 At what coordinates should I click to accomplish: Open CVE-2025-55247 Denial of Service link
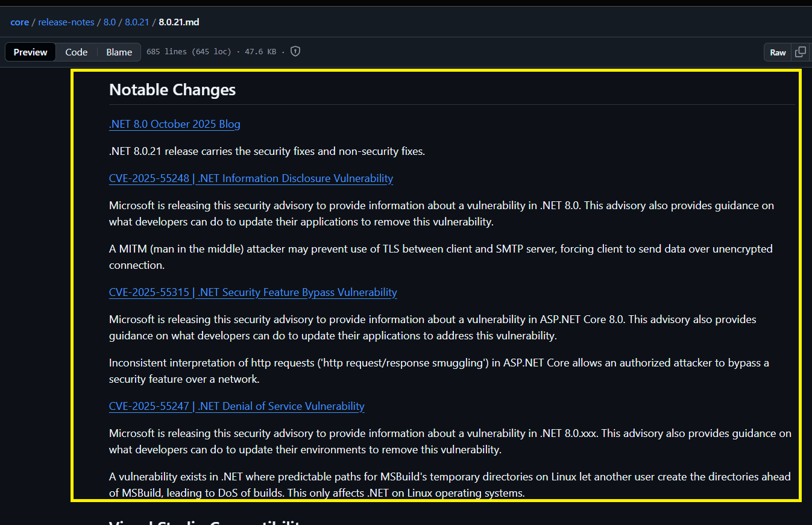[236, 406]
